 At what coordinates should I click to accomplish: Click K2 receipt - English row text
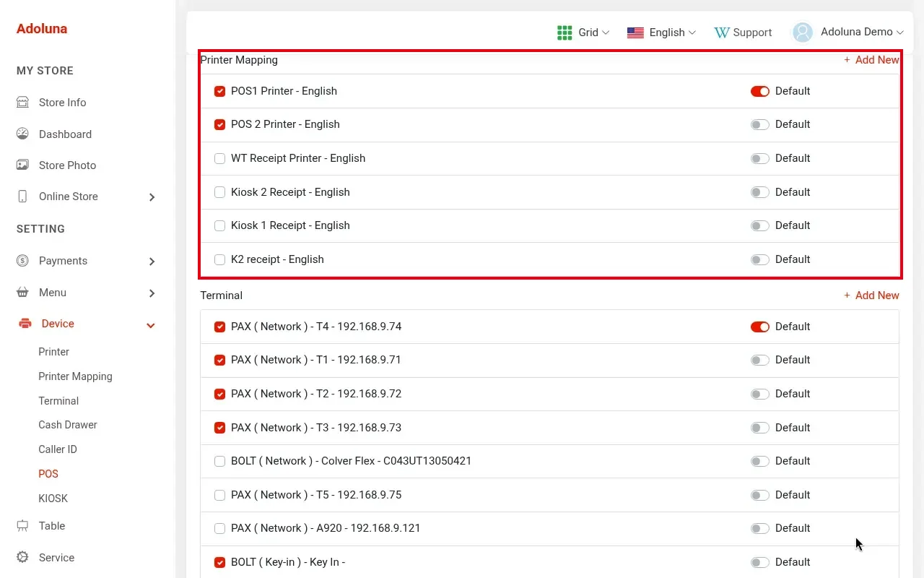tap(277, 259)
